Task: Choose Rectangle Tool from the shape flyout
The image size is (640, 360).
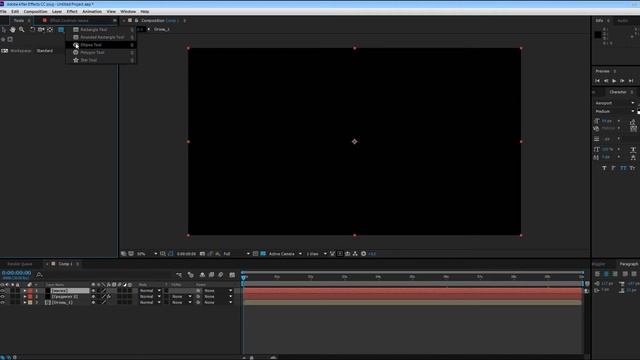Action: click(x=101, y=29)
